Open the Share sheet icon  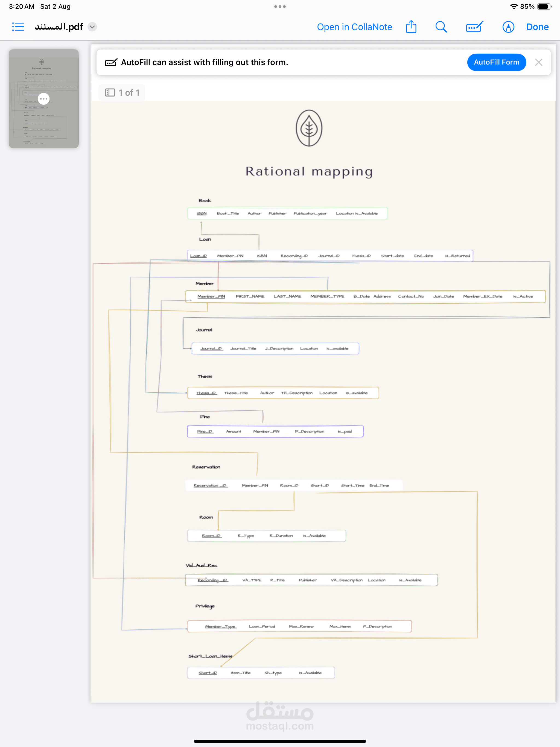coord(411,27)
